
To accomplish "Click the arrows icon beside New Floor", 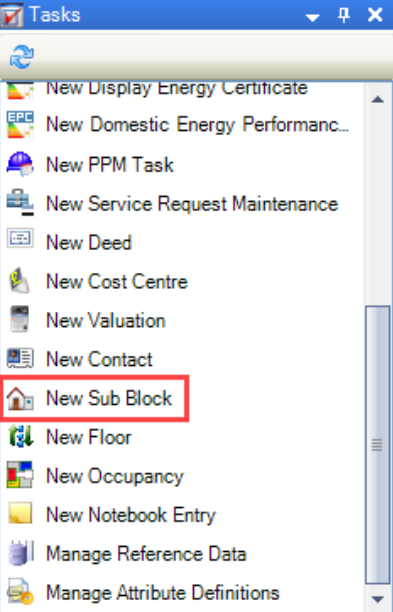I will (x=21, y=436).
